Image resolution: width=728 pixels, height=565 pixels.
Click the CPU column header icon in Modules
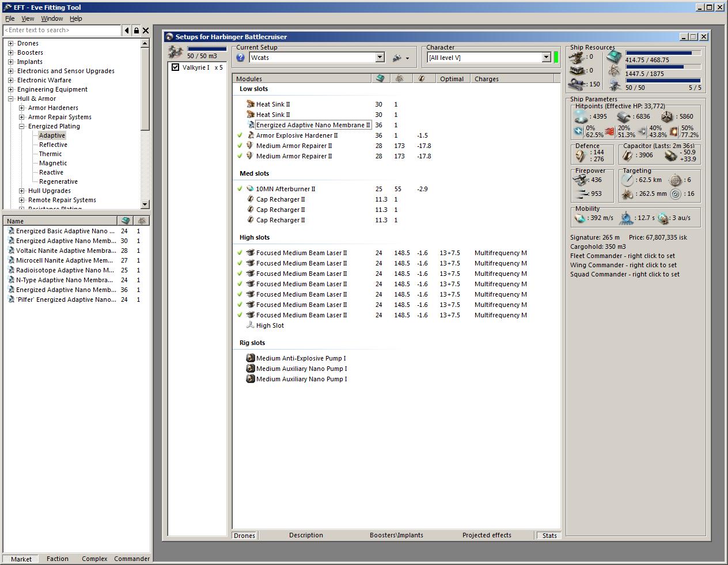pos(380,79)
